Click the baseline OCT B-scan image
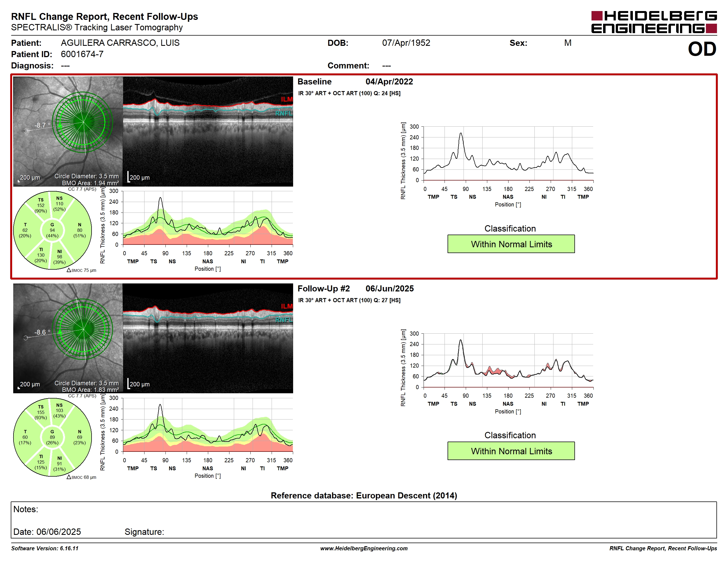This screenshot has width=728, height=563. pos(208,131)
